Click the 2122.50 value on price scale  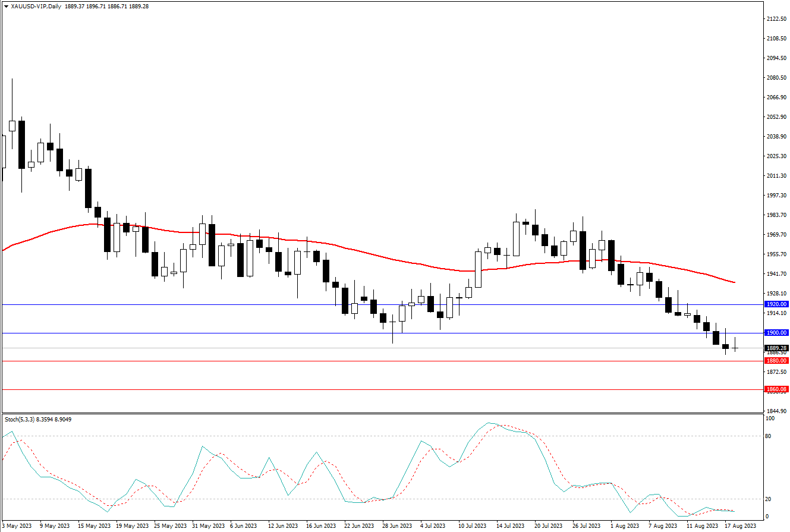coord(776,19)
